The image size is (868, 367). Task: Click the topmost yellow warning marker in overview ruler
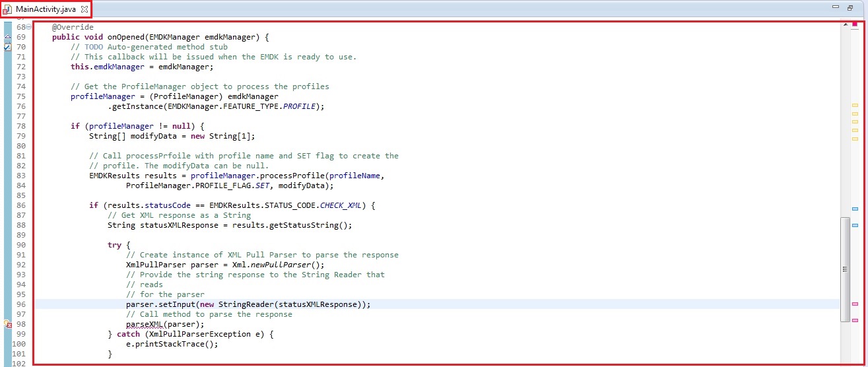pyautogui.click(x=855, y=106)
